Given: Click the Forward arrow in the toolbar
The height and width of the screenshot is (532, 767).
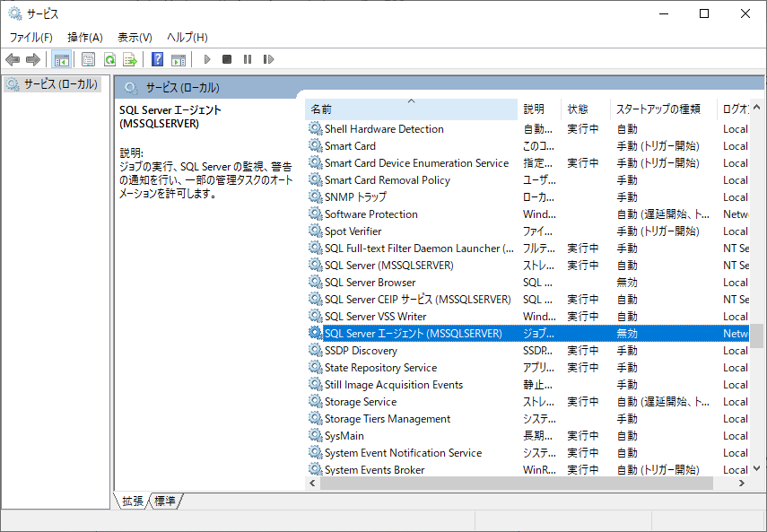Looking at the screenshot, I should click(x=33, y=59).
